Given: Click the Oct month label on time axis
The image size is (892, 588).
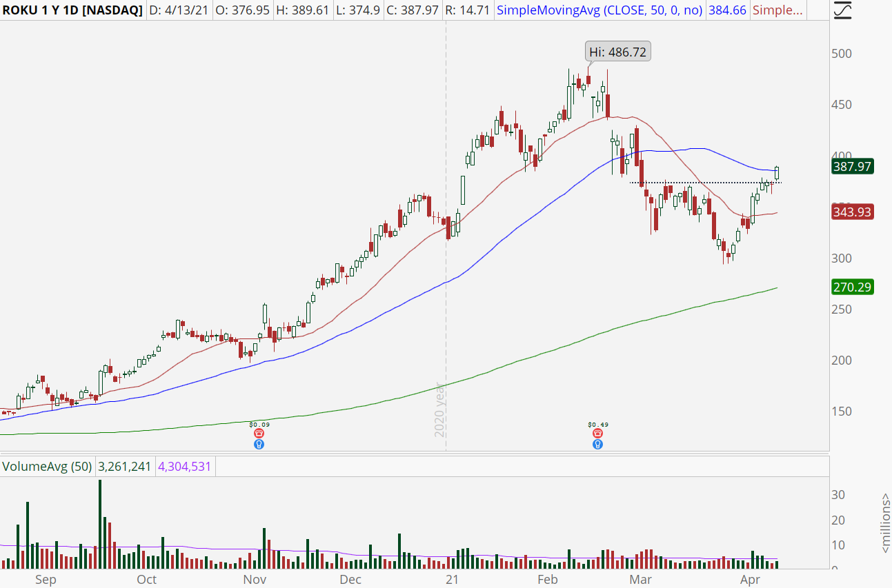Looking at the screenshot, I should click(x=147, y=580).
